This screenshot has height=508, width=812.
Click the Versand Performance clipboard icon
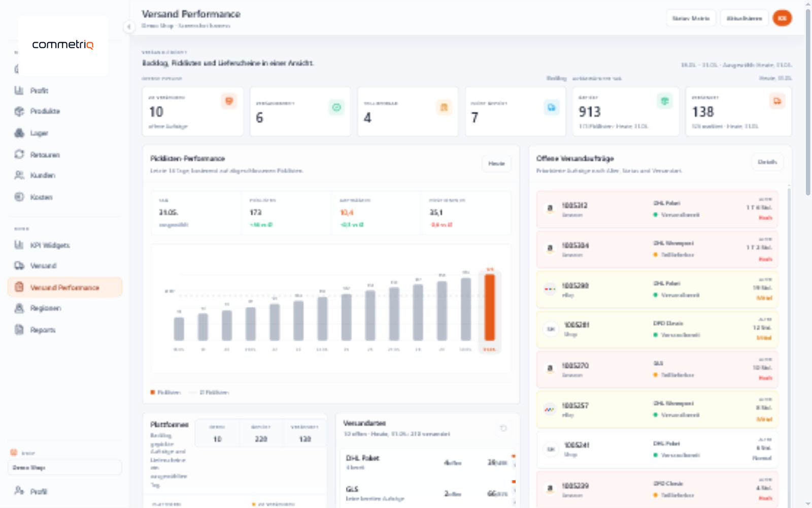[19, 287]
